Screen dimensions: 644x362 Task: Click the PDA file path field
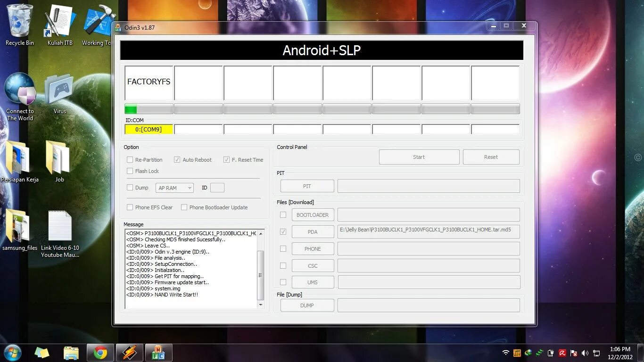point(429,231)
